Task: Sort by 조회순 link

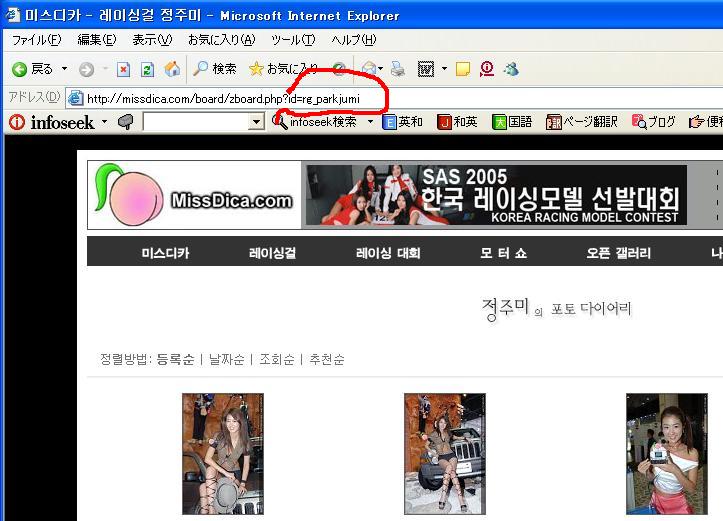Action: (x=276, y=359)
